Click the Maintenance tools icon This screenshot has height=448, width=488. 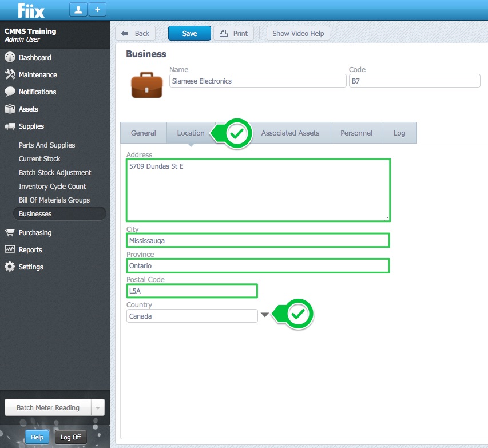(10, 74)
